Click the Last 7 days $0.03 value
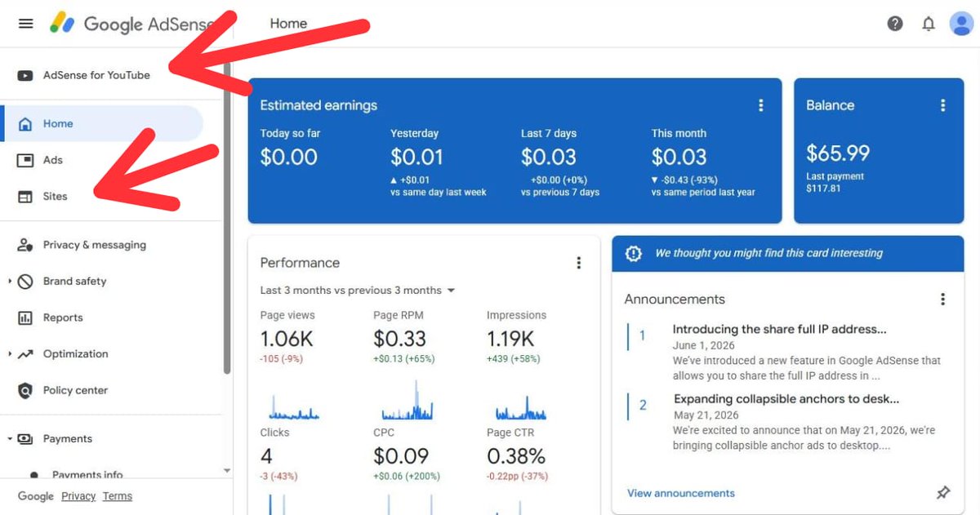980x515 pixels. [549, 157]
